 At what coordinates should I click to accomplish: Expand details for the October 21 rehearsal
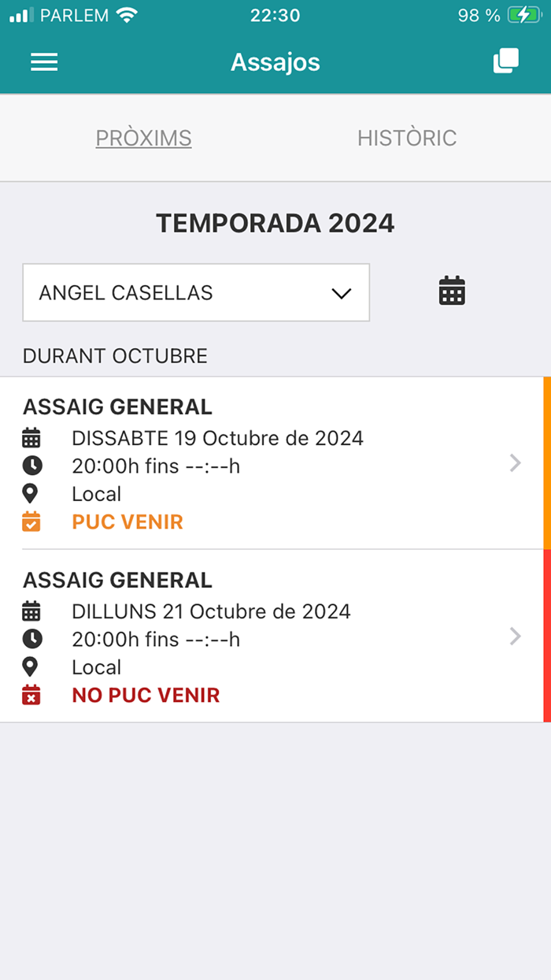tap(516, 637)
